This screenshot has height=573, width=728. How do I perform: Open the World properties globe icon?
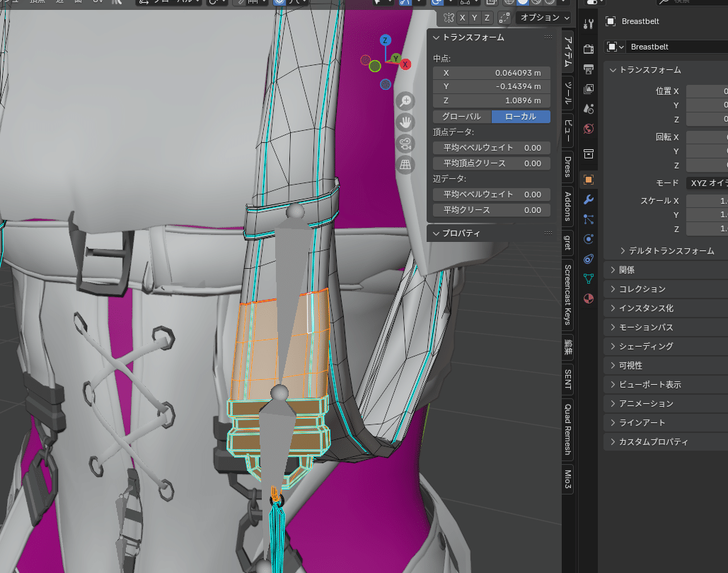(589, 129)
